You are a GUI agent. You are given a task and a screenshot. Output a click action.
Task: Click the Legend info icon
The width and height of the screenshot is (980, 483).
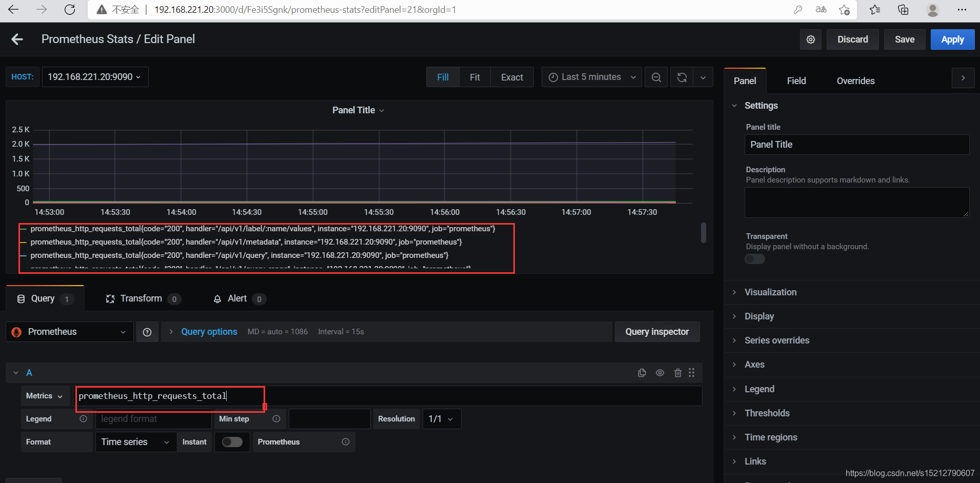coord(83,419)
